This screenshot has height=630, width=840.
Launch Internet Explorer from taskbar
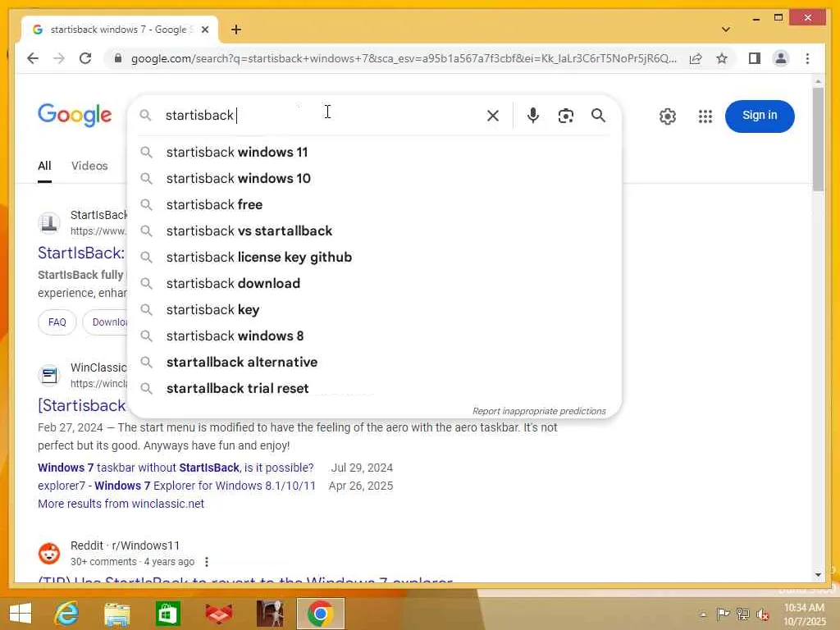click(67, 614)
